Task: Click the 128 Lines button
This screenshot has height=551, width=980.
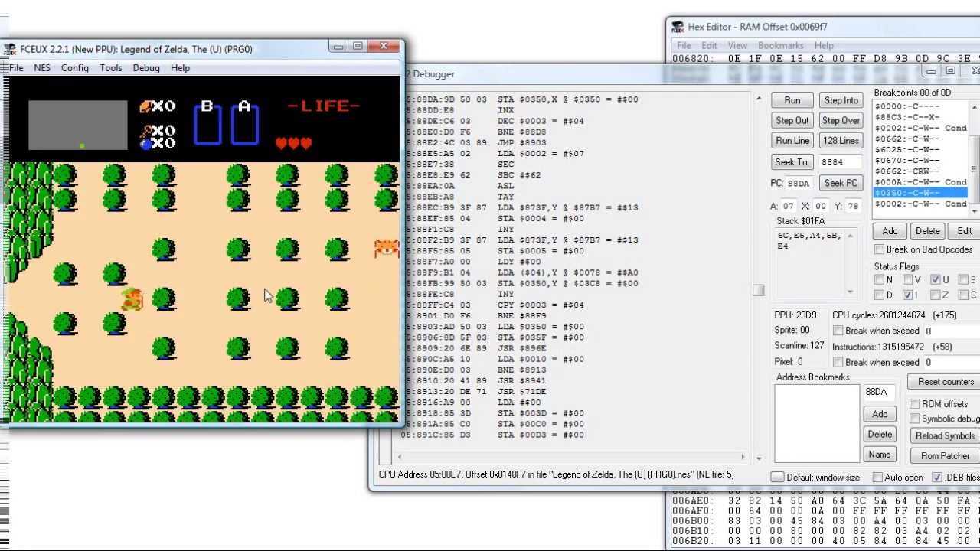Action: tap(841, 140)
